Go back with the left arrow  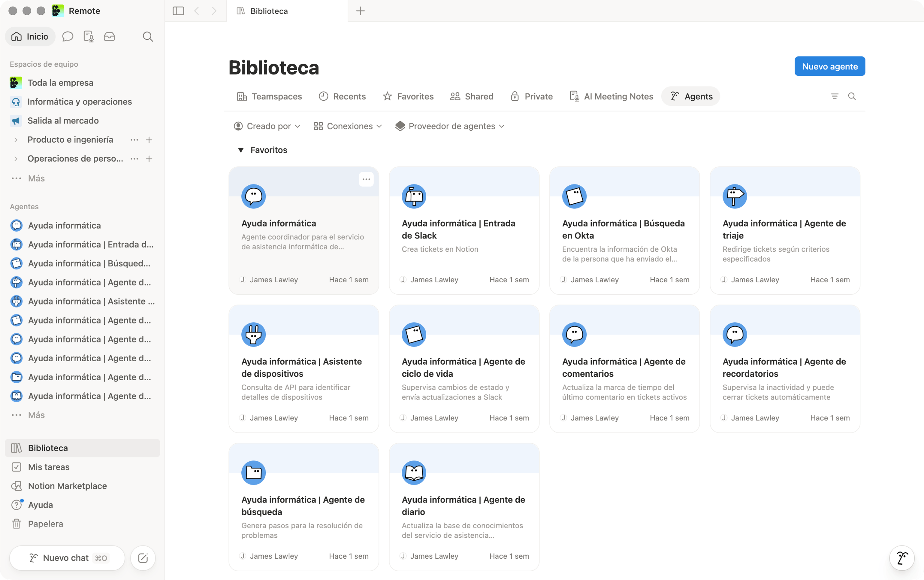[197, 11]
